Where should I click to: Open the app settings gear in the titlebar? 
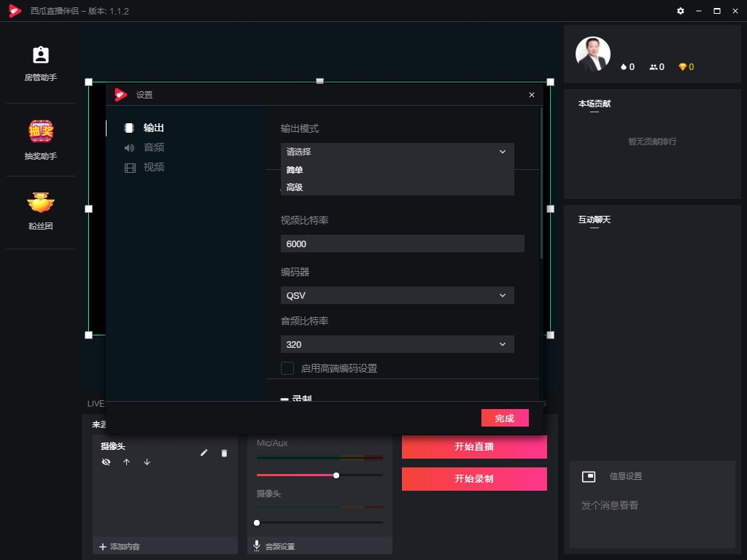coord(681,11)
